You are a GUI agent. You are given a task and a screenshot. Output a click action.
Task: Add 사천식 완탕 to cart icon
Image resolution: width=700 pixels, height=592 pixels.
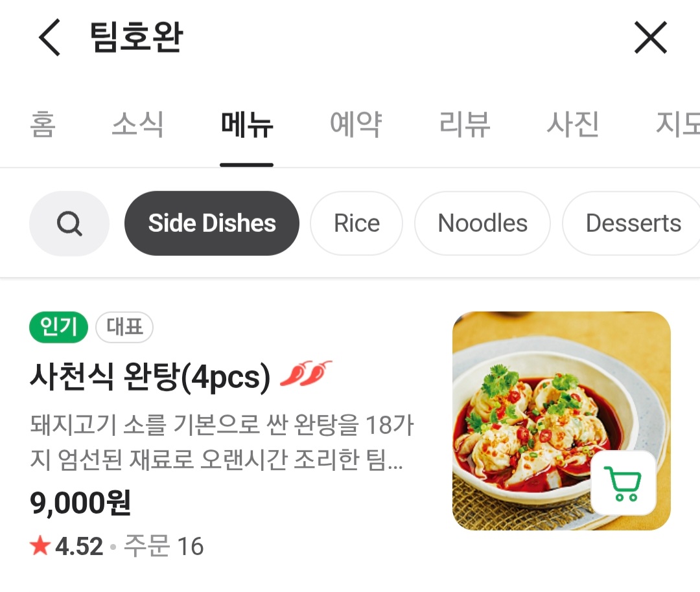pyautogui.click(x=624, y=483)
